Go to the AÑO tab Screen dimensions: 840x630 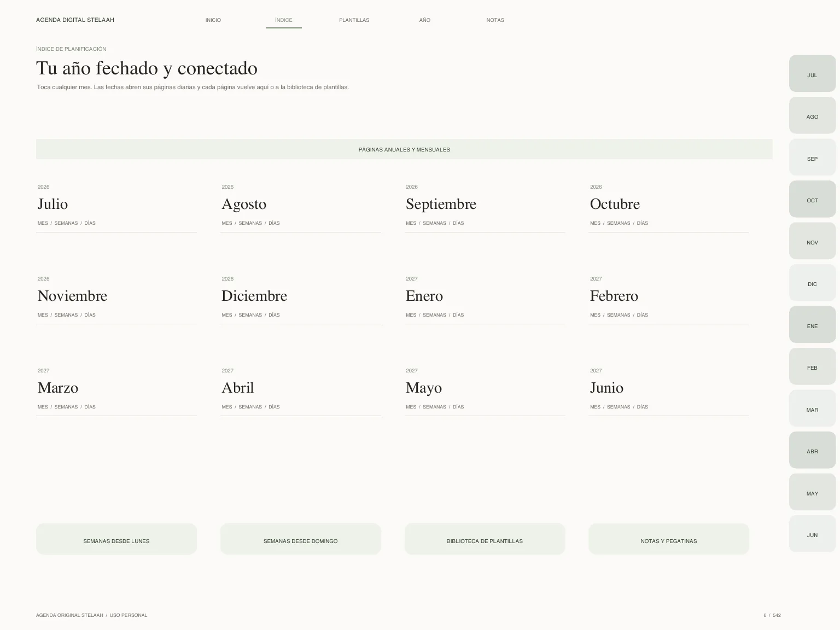425,20
